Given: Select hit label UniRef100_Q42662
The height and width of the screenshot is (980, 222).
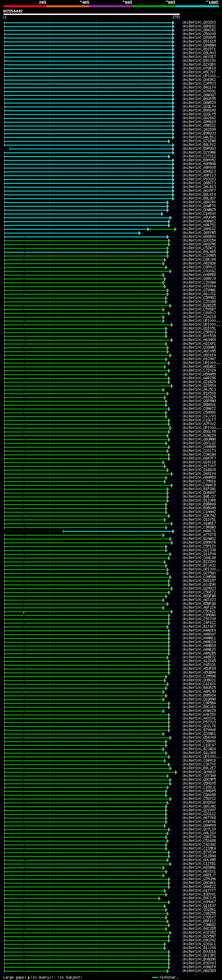Looking at the screenshot, I should point(199,118).
